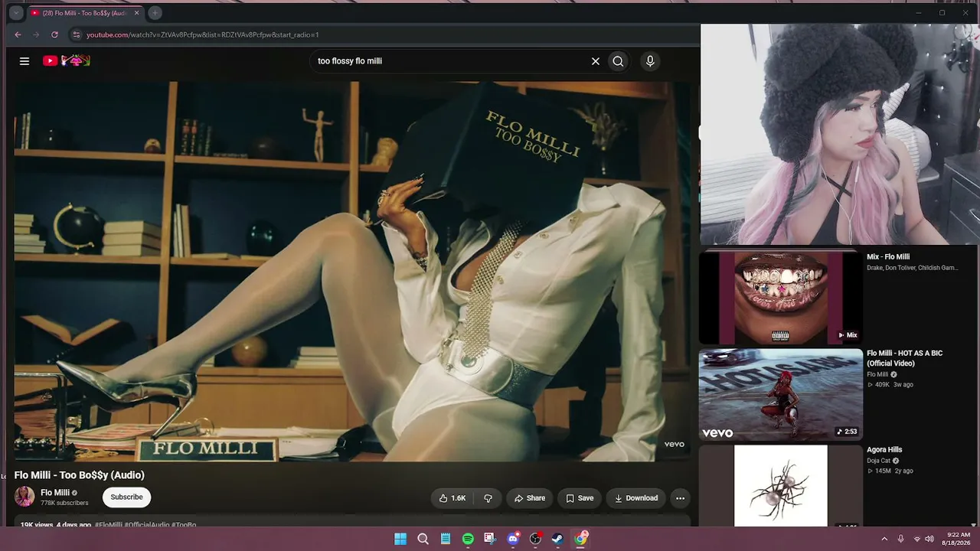Open the three-dot more actions menu

(x=680, y=498)
